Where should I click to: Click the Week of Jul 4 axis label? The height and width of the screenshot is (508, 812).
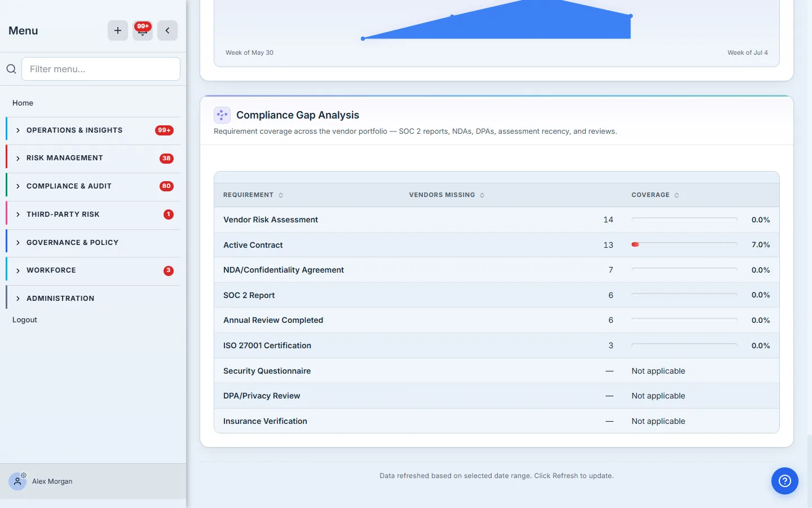[748, 52]
